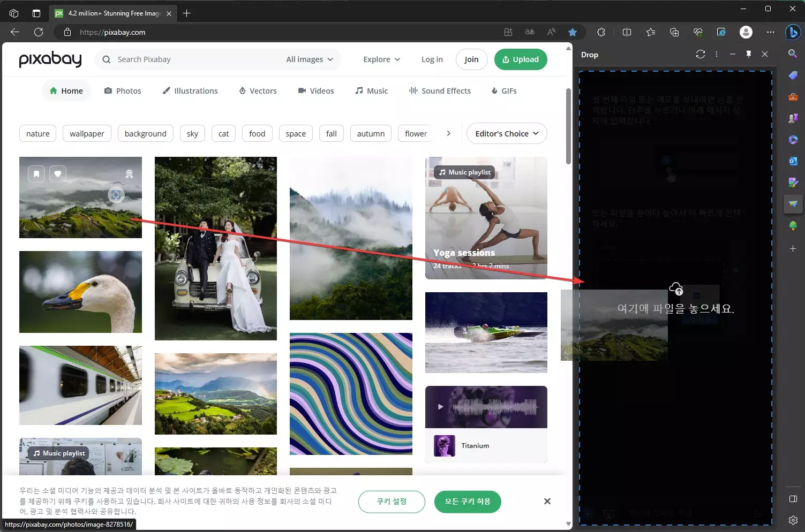Open the wedding couple car photo
805x532 pixels.
point(216,248)
